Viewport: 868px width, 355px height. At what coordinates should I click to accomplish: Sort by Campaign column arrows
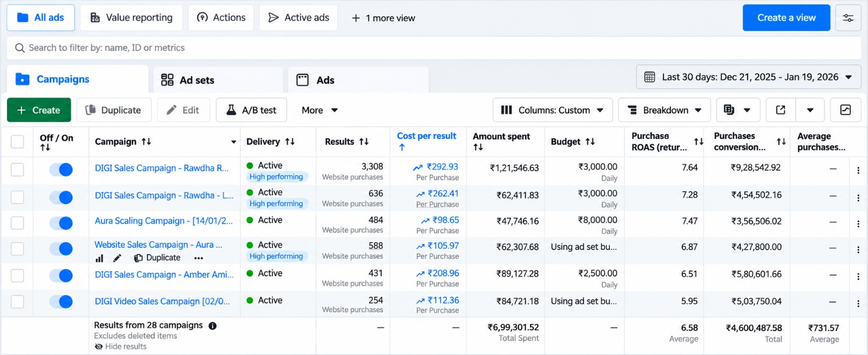[x=146, y=142]
